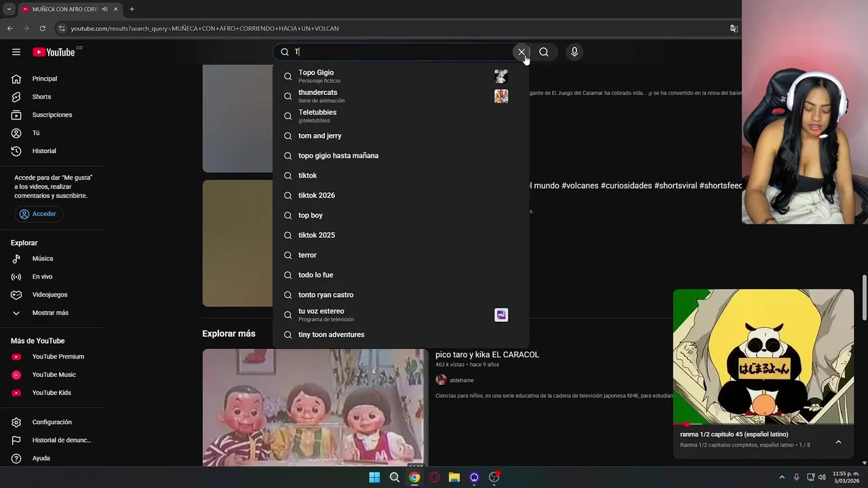Select the thundercats search suggestion
Viewport: 868px width, 488px height.
[401, 96]
